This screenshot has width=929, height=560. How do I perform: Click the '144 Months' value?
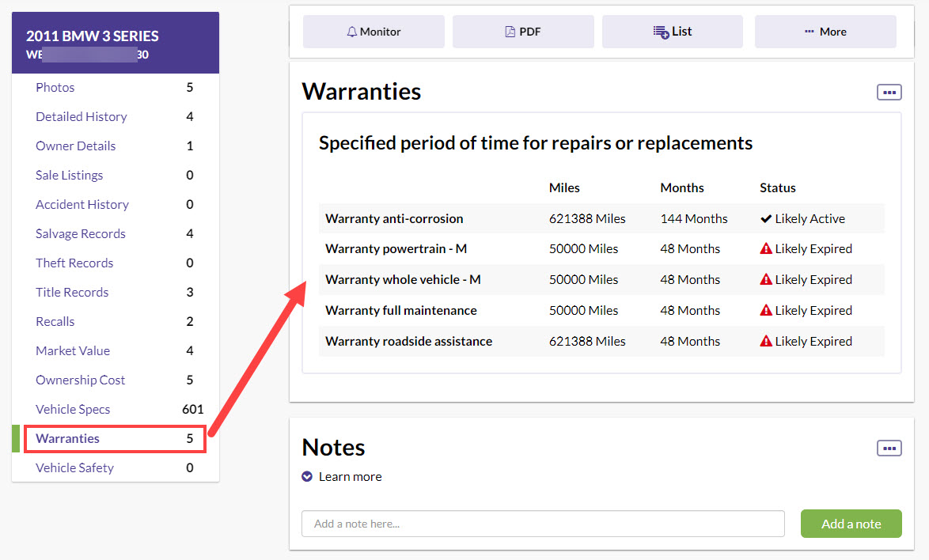[x=694, y=218]
